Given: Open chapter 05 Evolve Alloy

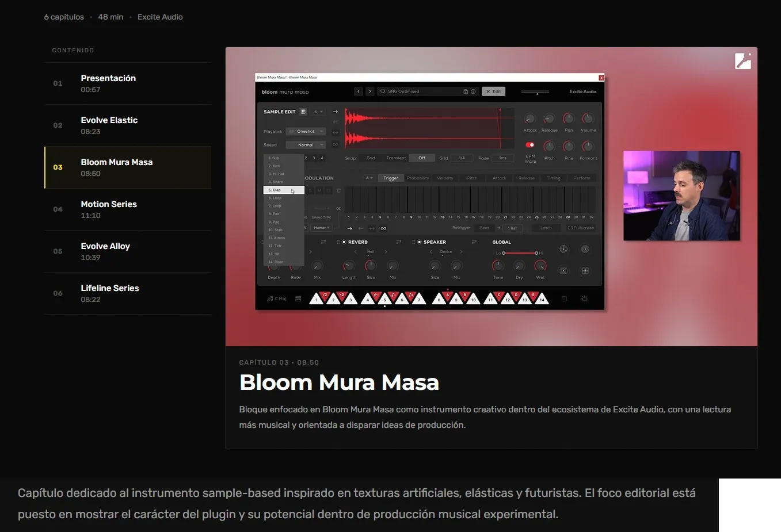Looking at the screenshot, I should (x=128, y=251).
